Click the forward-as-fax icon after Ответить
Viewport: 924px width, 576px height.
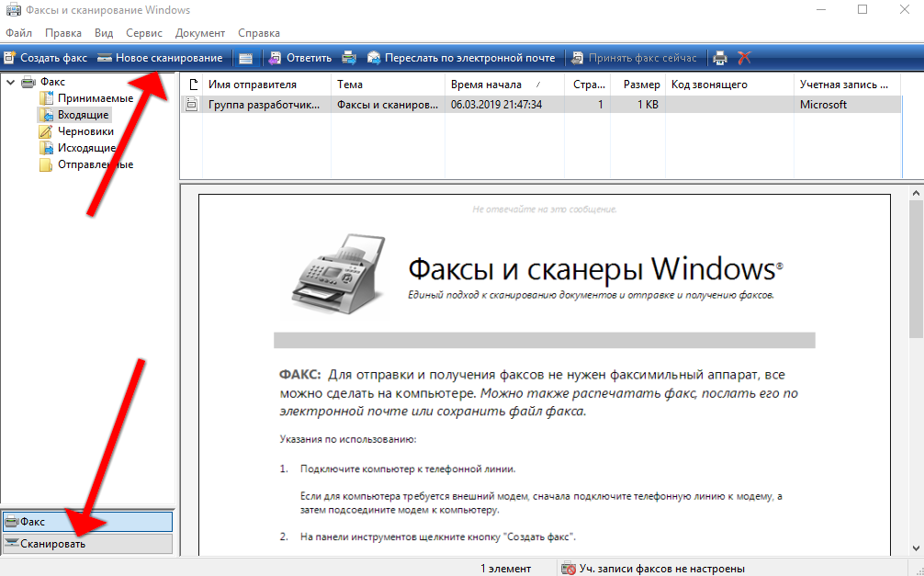coord(349,58)
